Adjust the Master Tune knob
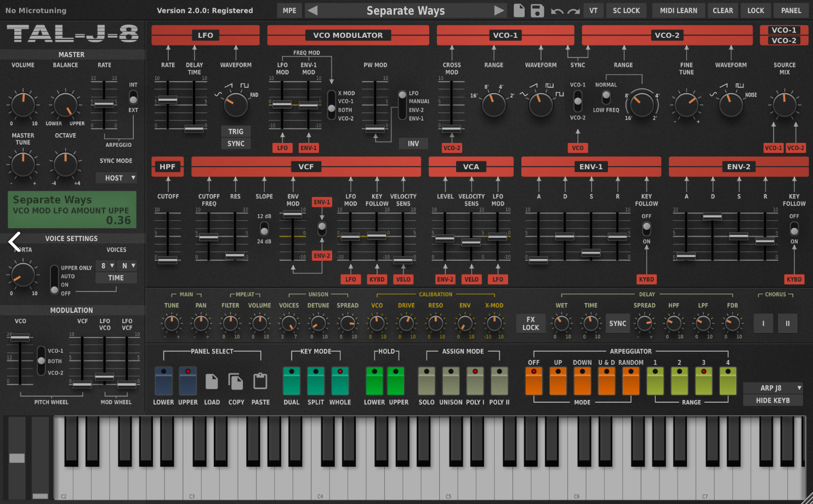Image resolution: width=813 pixels, height=504 pixels. click(x=23, y=164)
